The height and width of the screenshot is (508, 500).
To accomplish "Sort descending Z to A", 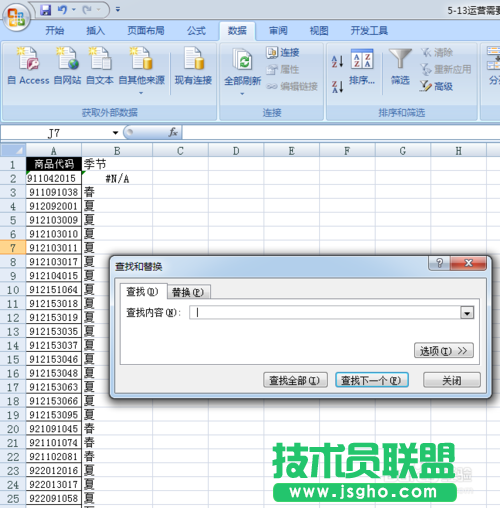I will pos(337,87).
